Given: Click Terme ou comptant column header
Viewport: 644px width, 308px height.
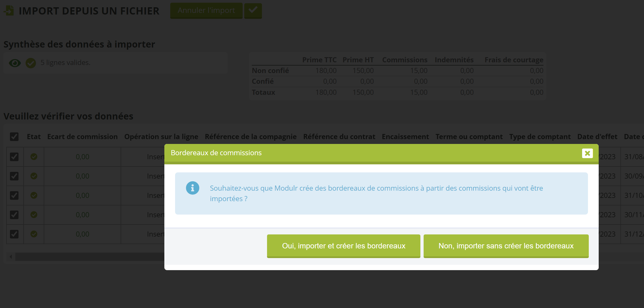Looking at the screenshot, I should click(x=469, y=137).
